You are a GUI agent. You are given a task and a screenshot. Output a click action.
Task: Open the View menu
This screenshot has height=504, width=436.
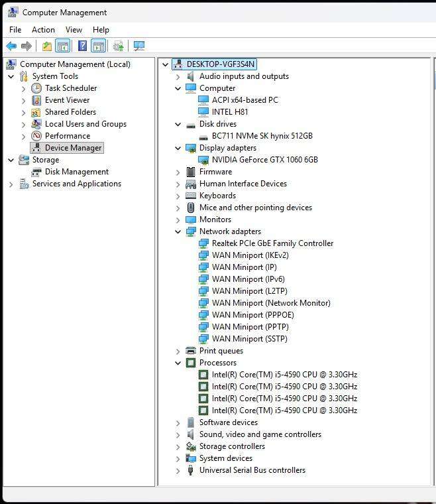[74, 30]
